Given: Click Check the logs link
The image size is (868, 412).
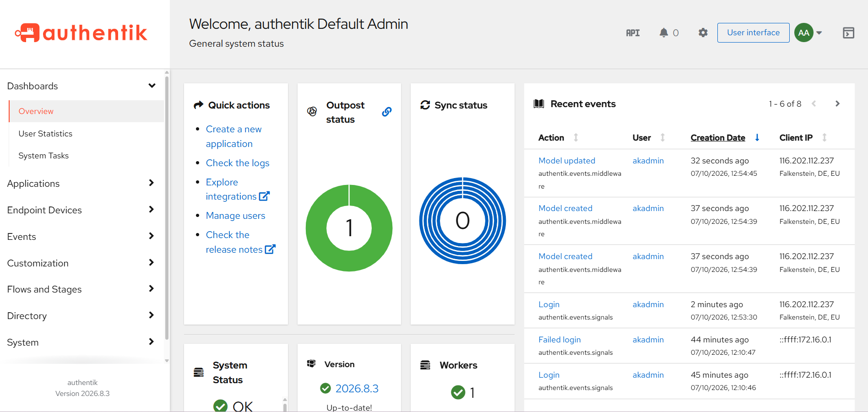Looking at the screenshot, I should (x=238, y=163).
